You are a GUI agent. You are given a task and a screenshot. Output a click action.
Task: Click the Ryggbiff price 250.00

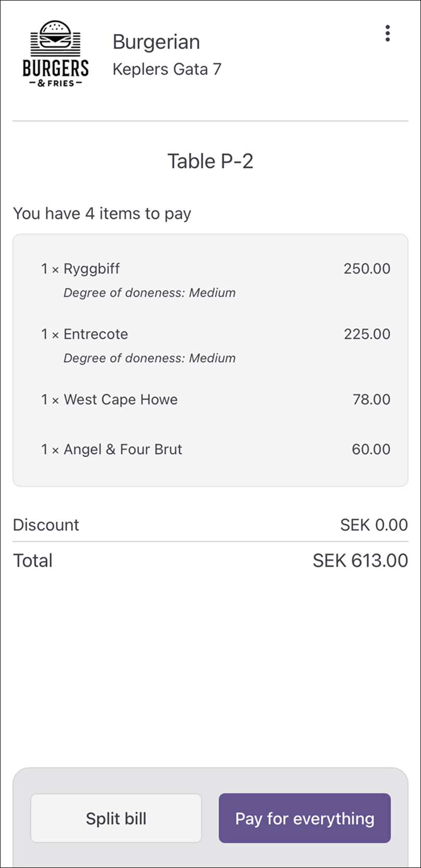pyautogui.click(x=366, y=269)
